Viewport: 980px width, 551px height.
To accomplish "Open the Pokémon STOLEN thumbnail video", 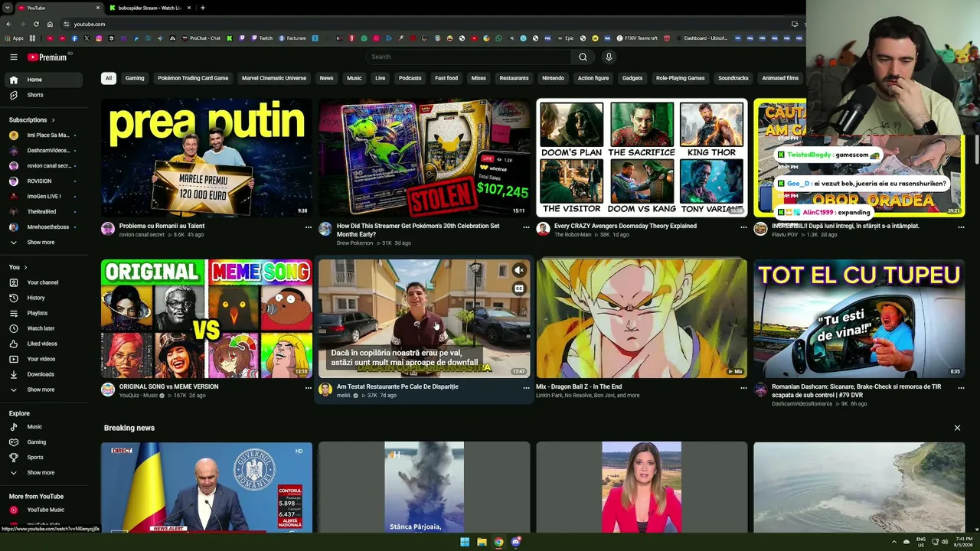I will click(x=424, y=158).
